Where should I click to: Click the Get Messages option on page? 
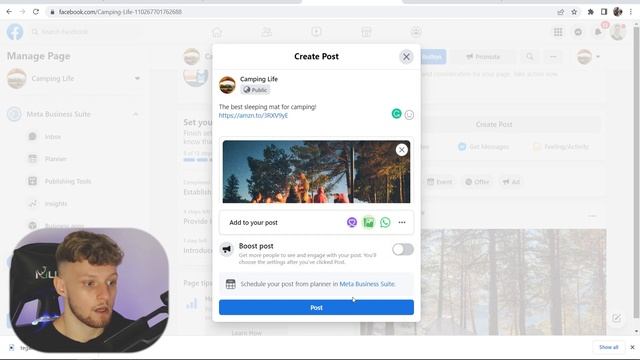click(x=484, y=147)
